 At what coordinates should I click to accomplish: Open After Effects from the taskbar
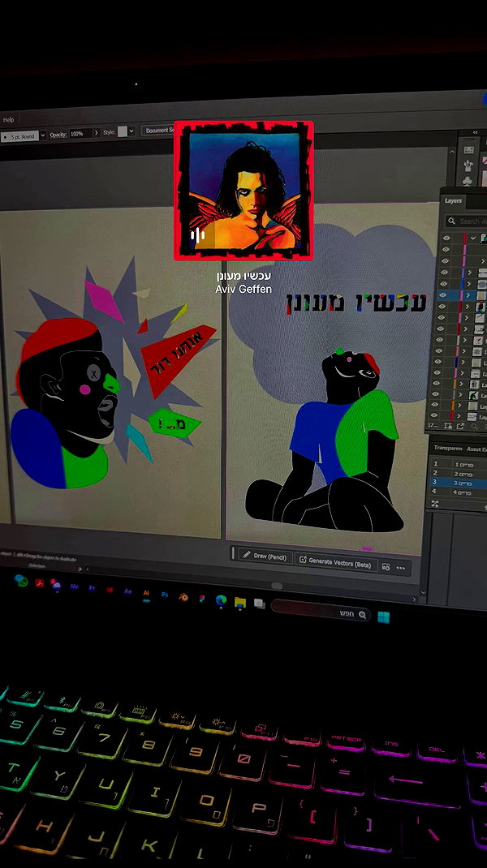pos(128,591)
